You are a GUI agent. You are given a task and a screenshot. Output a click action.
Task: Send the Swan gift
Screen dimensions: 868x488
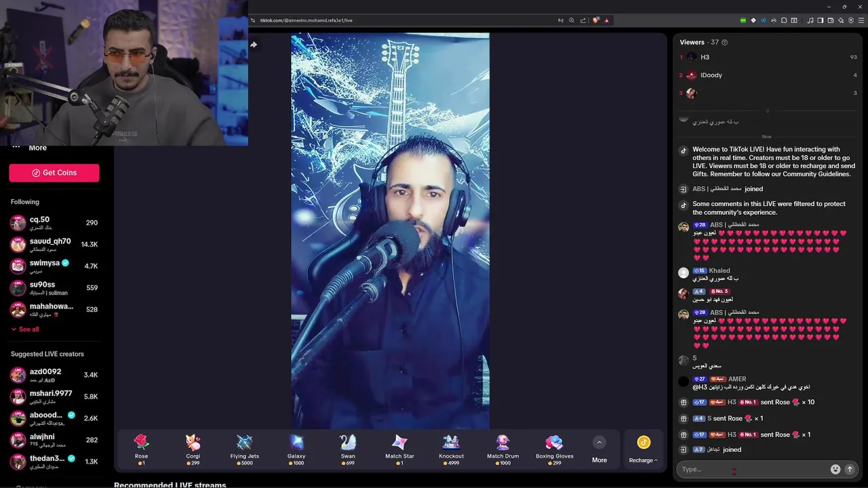click(x=348, y=450)
